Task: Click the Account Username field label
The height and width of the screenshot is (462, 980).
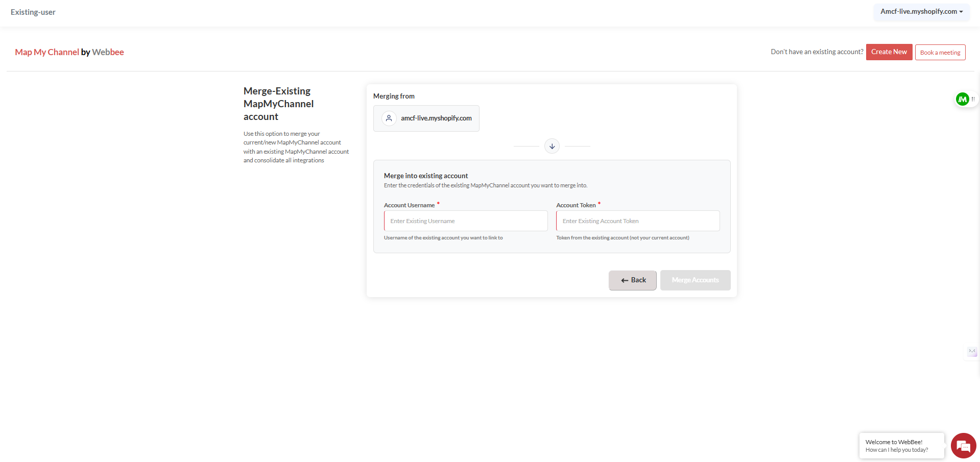Action: (409, 205)
